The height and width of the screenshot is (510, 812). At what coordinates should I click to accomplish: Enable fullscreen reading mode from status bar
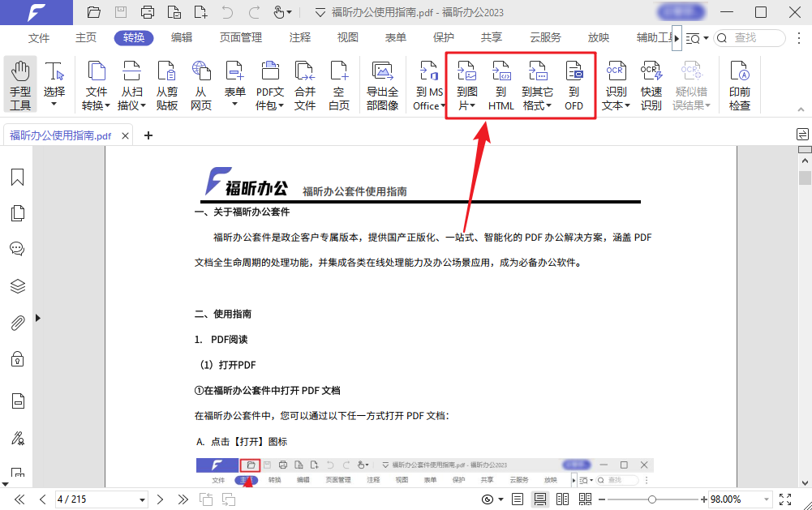(784, 499)
